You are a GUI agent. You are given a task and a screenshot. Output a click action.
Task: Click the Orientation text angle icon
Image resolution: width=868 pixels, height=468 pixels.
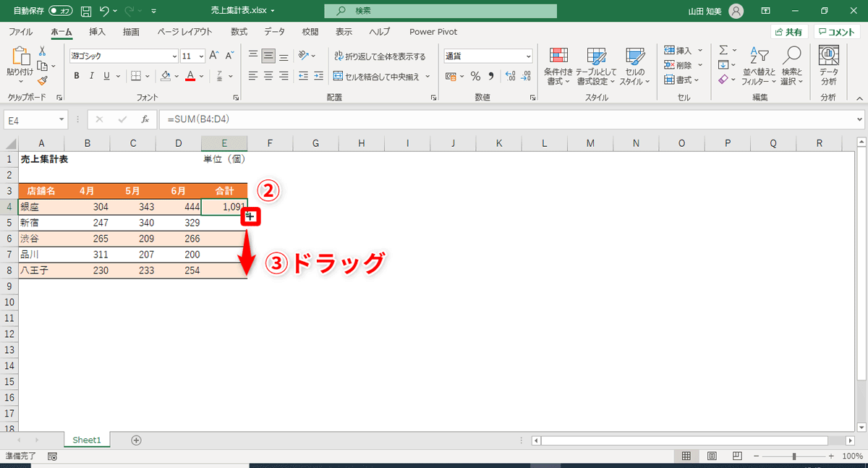coord(304,56)
